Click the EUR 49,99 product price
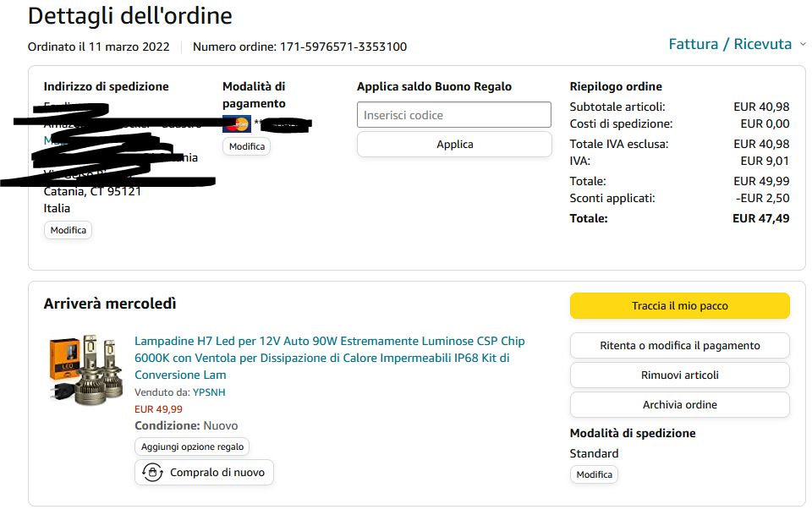Image resolution: width=812 pixels, height=515 pixels. [x=158, y=409]
